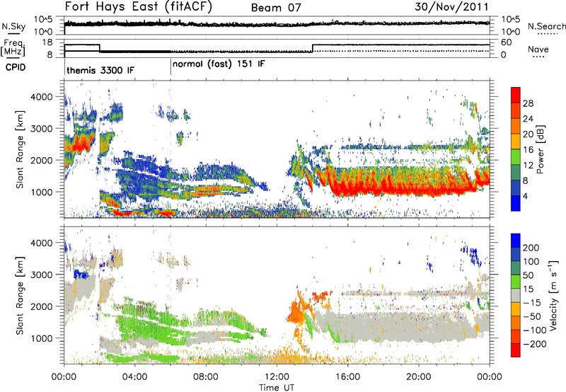Click the "4" label on Power color bar
Image resolution: width=566 pixels, height=392 pixels.
click(x=525, y=197)
